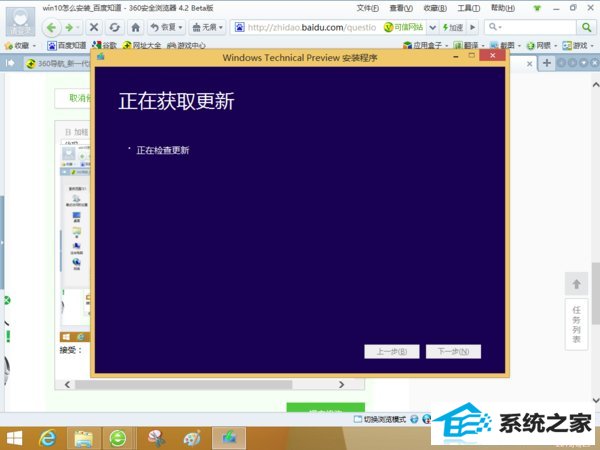The width and height of the screenshot is (600, 450).
Task: Click the vertical scrollbar up arrow
Action: pos(596,85)
